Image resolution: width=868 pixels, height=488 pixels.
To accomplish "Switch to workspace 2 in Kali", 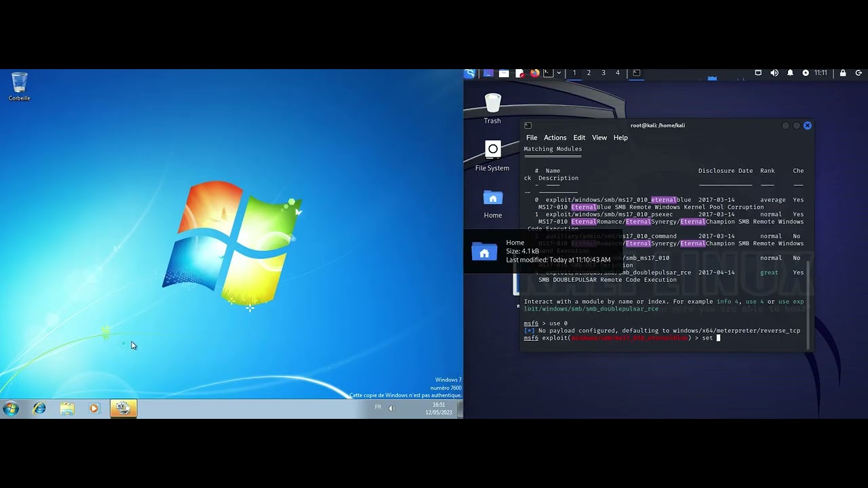I will [x=589, y=73].
